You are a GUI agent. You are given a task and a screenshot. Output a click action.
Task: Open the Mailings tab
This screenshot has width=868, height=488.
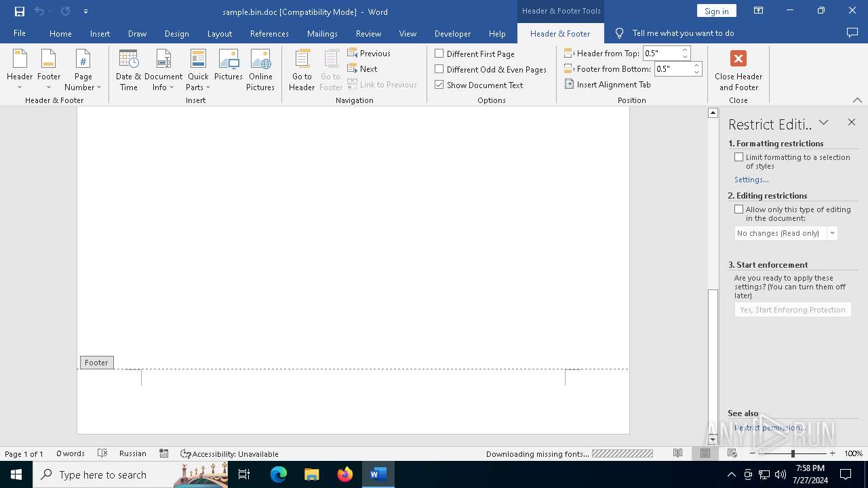point(322,33)
